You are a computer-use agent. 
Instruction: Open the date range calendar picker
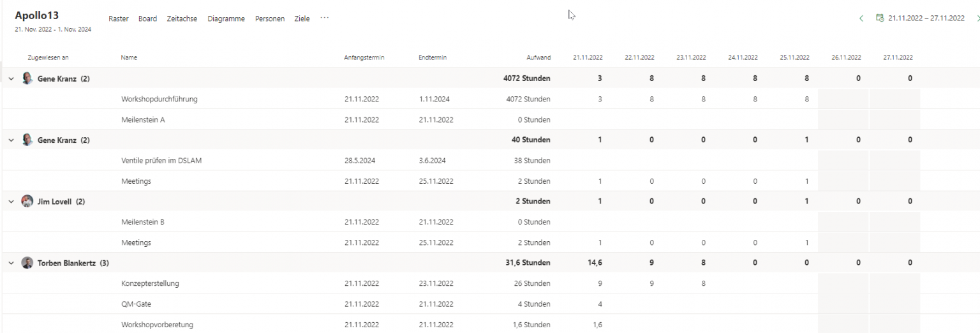tap(880, 18)
